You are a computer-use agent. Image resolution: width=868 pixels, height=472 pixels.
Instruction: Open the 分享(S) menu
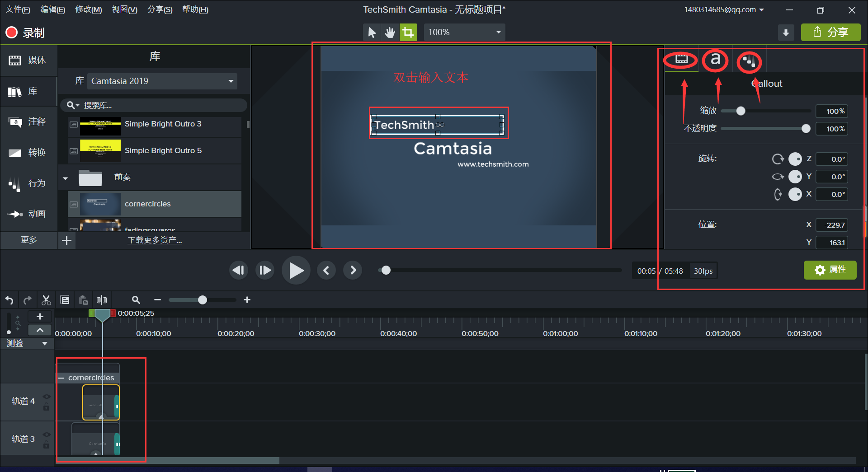coord(160,9)
